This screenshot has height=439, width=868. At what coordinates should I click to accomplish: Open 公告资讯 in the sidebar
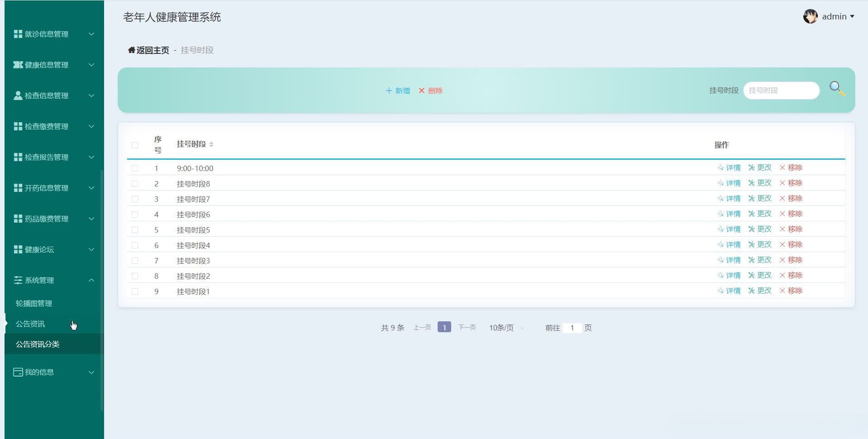[x=30, y=324]
